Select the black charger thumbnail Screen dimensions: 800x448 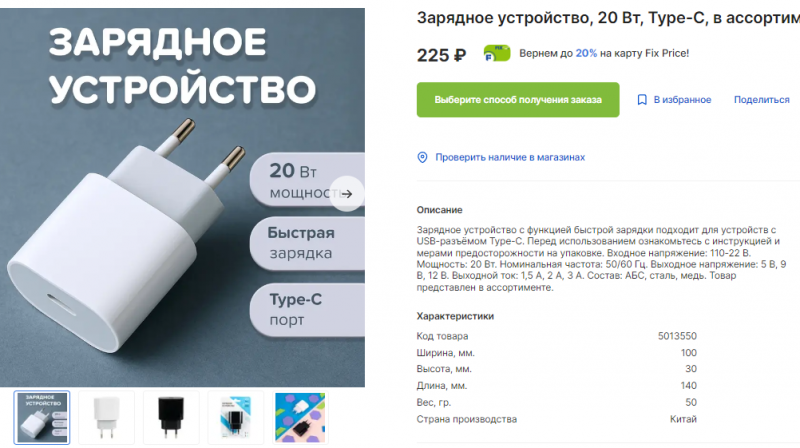click(171, 417)
